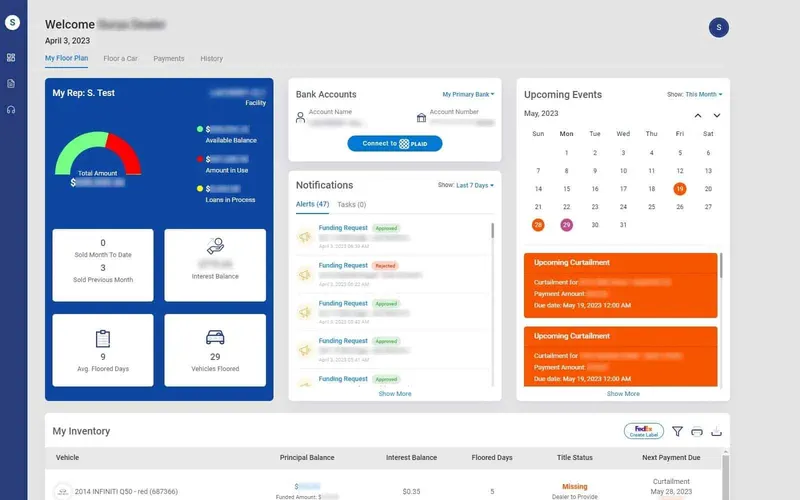
Task: Switch to the My Floor Plan tab
Action: tap(66, 58)
